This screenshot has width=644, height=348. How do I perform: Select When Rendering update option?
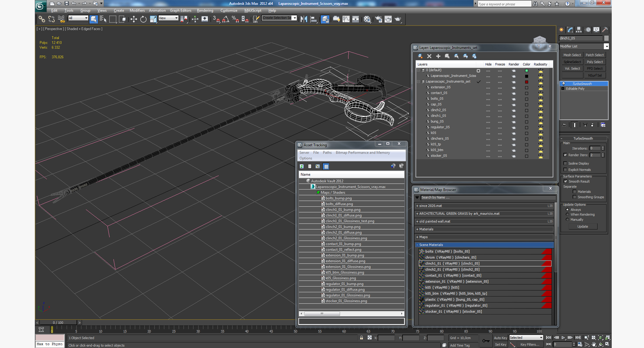click(x=567, y=214)
